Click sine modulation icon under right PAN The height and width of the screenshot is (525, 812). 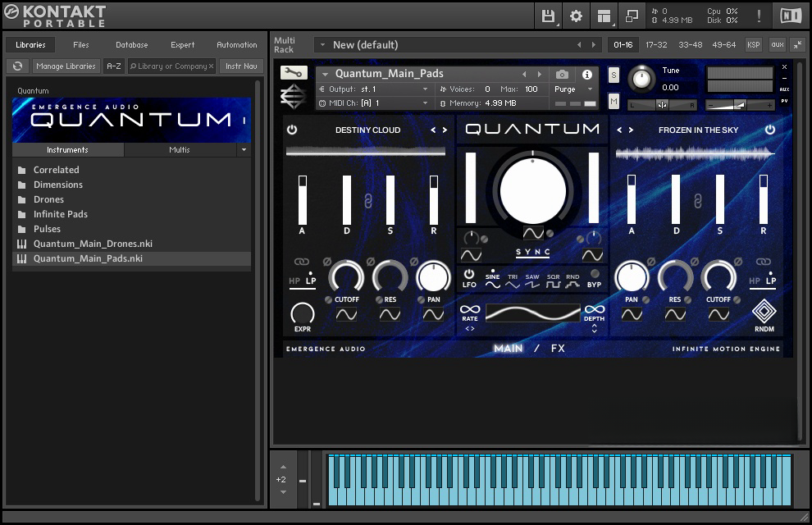coord(632,314)
